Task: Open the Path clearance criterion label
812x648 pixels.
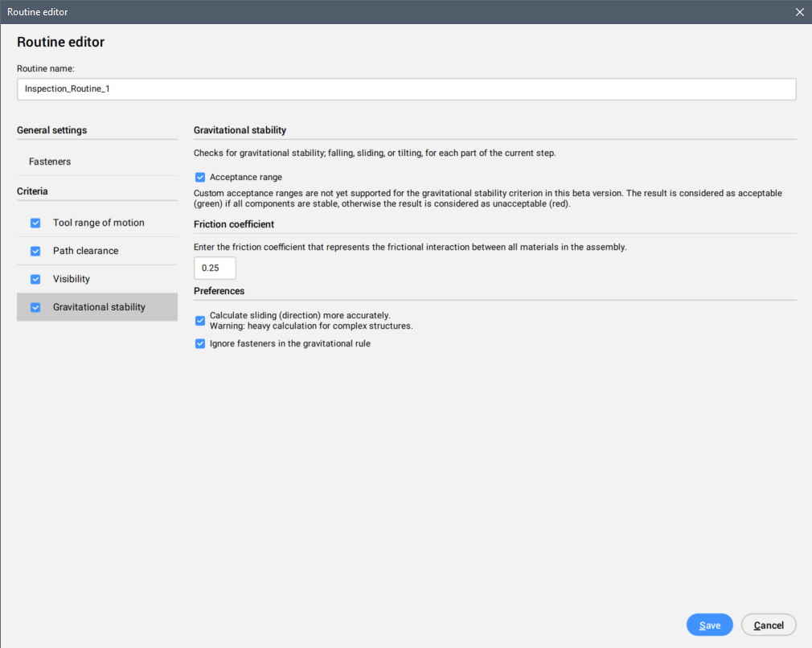Action: point(85,251)
